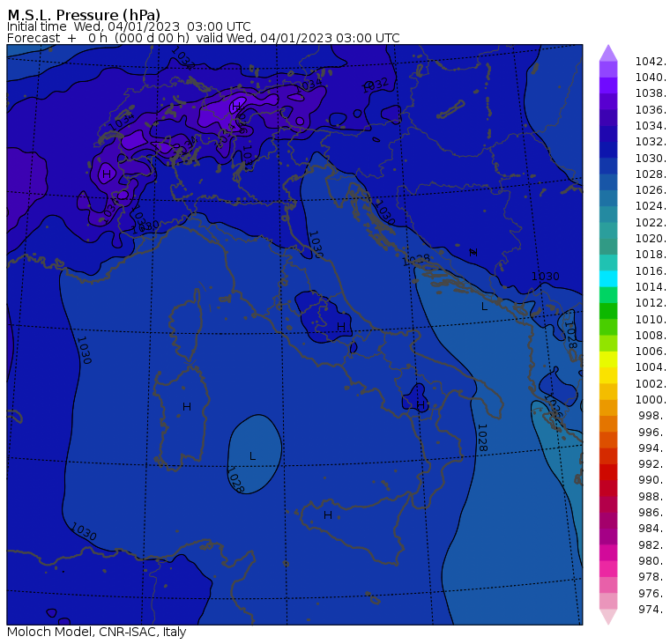Click the 974. legend value
Image resolution: width=670 pixels, height=644 pixels.
[652, 610]
